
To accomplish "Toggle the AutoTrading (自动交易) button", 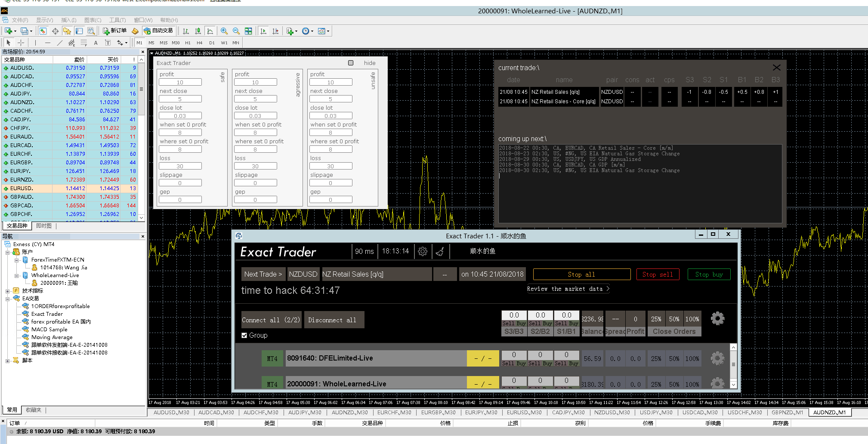I will click(158, 31).
